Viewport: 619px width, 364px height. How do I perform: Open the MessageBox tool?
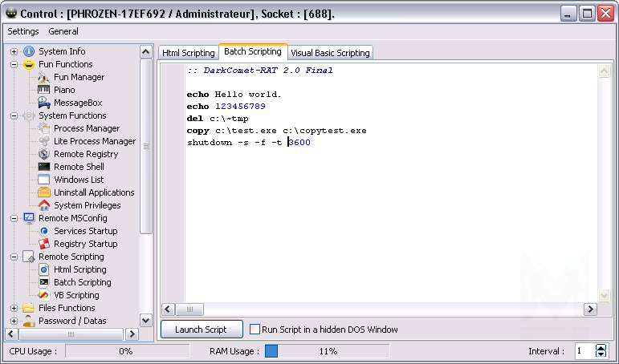(77, 103)
